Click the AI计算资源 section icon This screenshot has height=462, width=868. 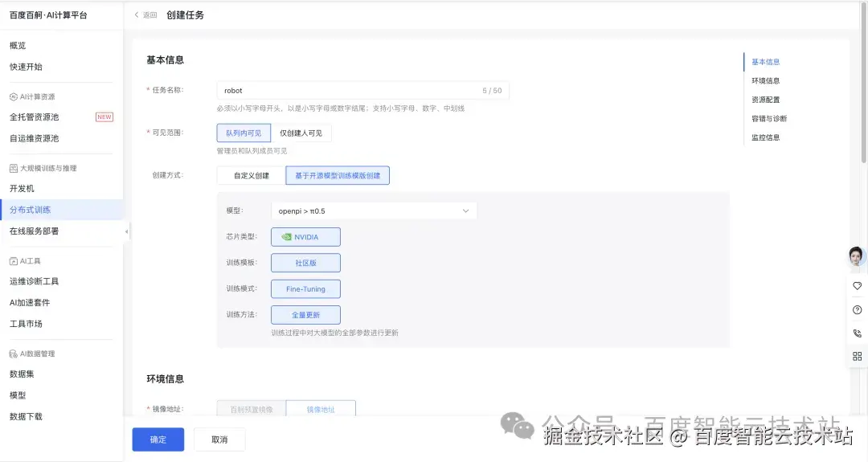point(14,97)
